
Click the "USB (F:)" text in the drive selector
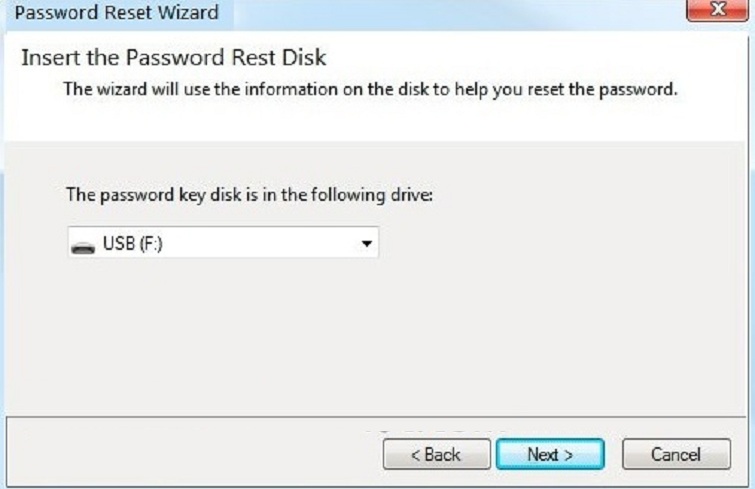click(x=133, y=244)
